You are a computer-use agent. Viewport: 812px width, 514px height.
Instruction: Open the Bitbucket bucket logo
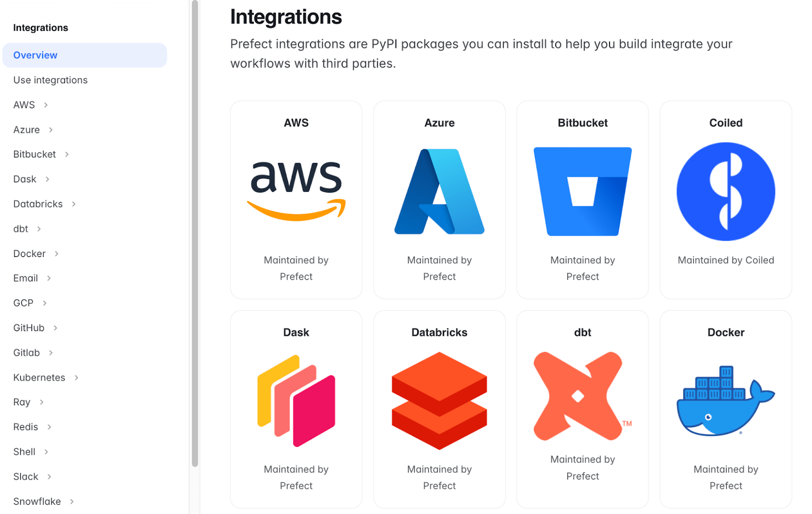tap(583, 191)
